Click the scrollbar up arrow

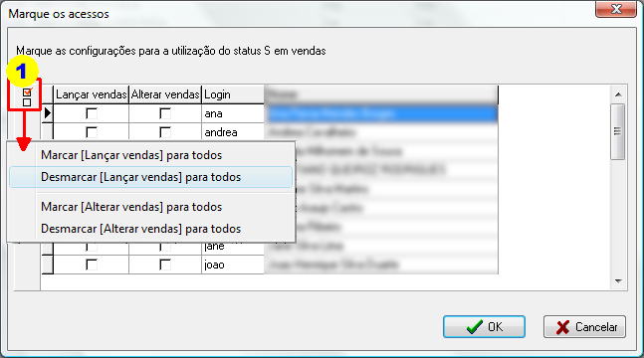[618, 94]
